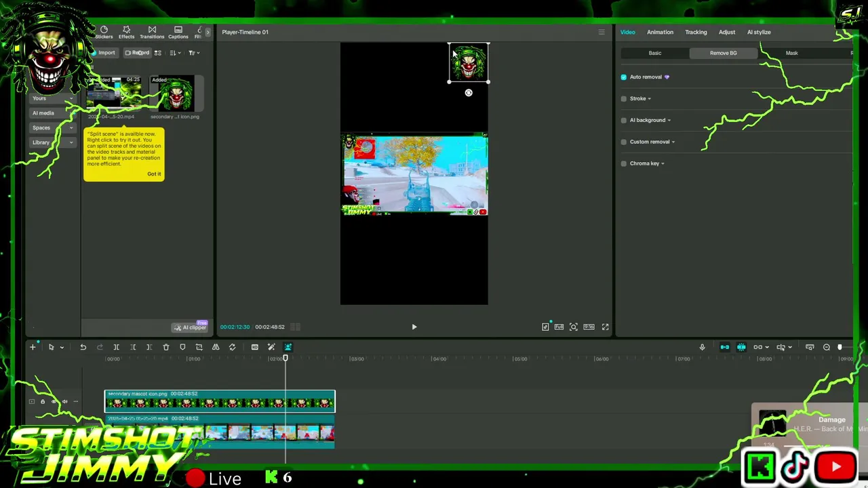Switch to the Adjust tab

727,32
